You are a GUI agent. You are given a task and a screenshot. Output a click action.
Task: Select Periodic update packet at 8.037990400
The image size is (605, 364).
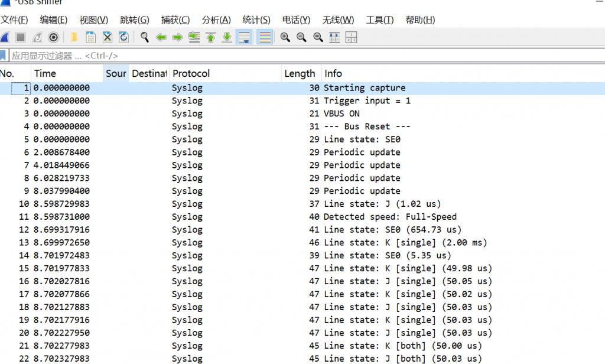pos(302,191)
